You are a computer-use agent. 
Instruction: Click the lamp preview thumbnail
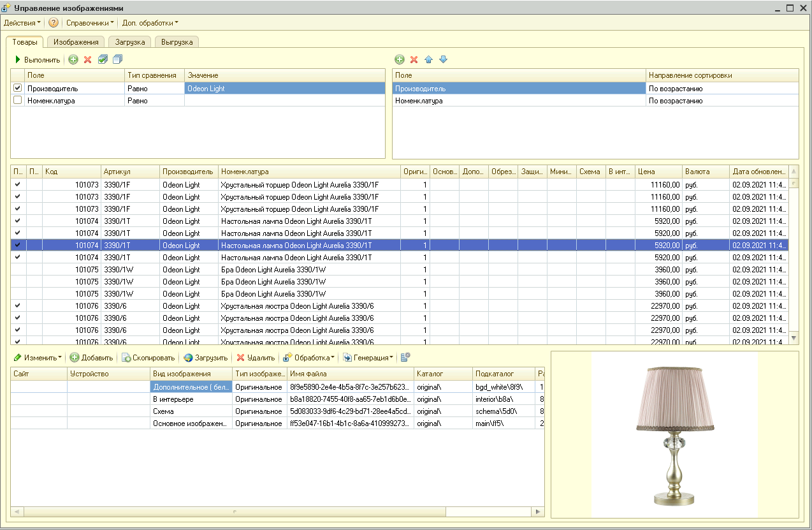coord(674,436)
